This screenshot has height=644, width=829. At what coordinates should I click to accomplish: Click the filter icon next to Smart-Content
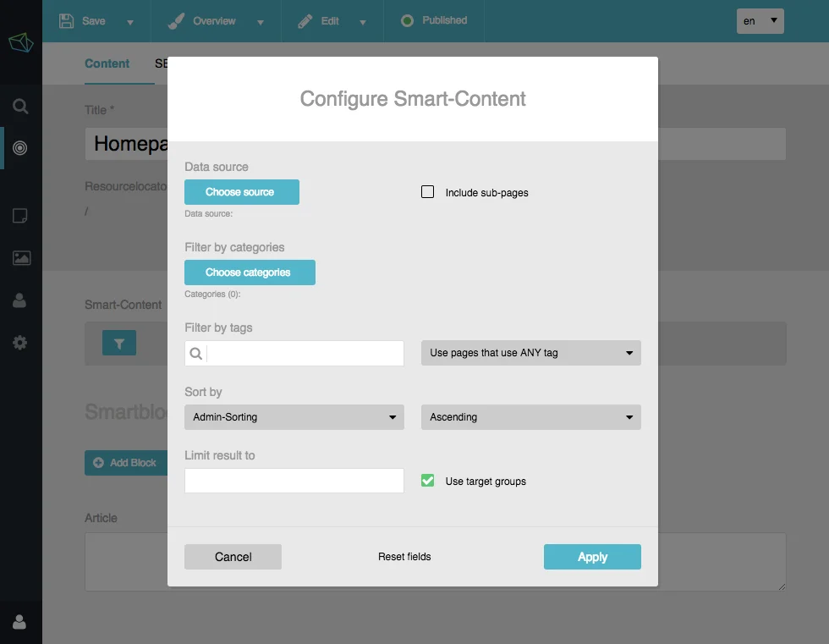point(118,343)
